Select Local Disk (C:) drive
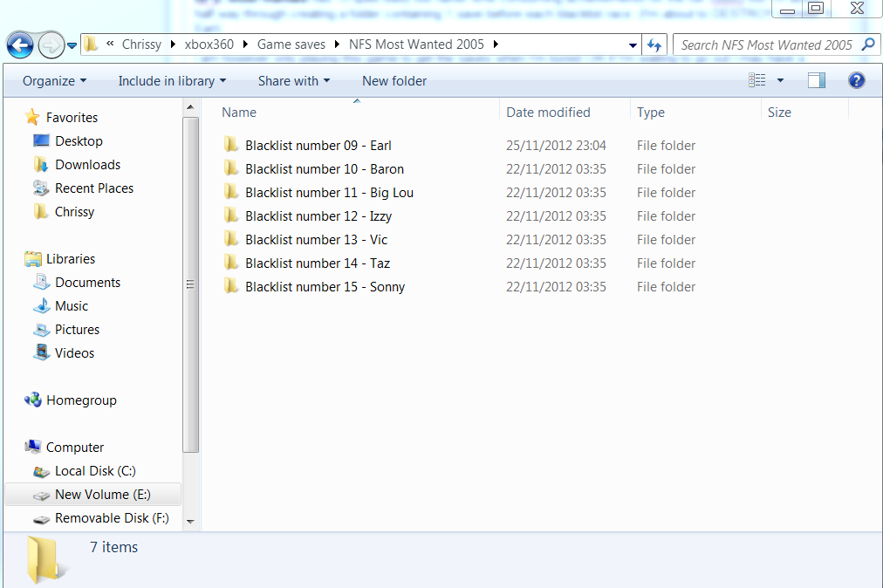 click(94, 471)
